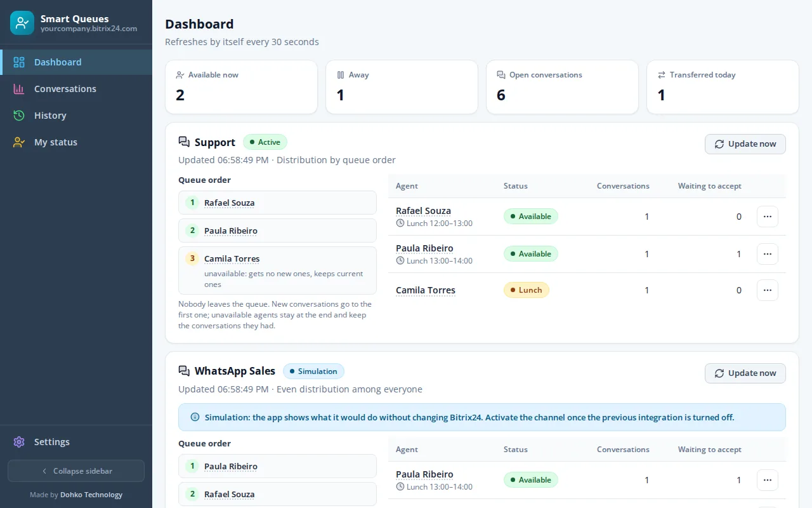
Task: Click the Smart Queues app logo icon
Action: pos(22,23)
